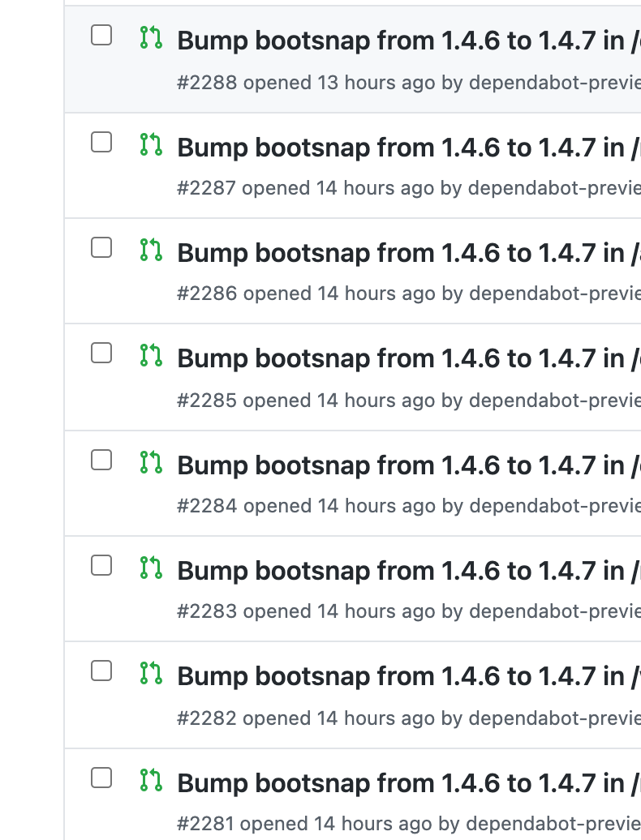The width and height of the screenshot is (641, 840).
Task: Open the Bump bootsnap title of PR #2282
Action: point(409,676)
